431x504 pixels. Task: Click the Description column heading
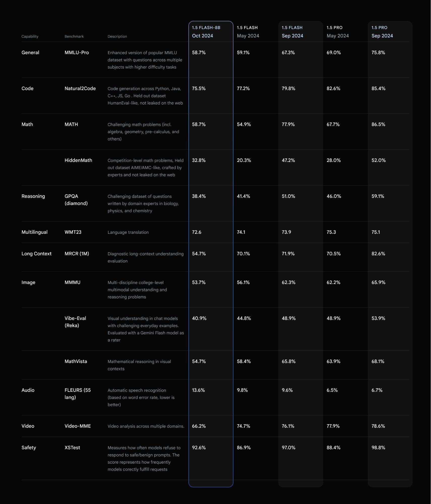(x=117, y=37)
